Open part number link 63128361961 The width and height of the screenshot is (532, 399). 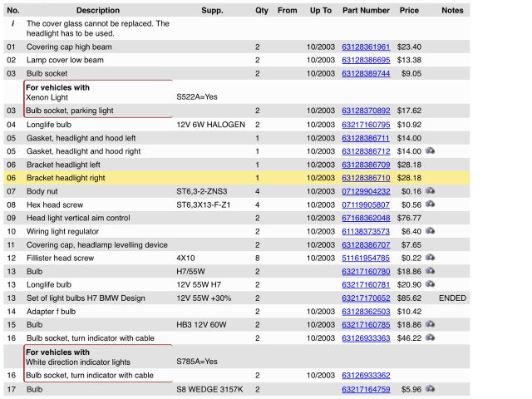pyautogui.click(x=366, y=47)
